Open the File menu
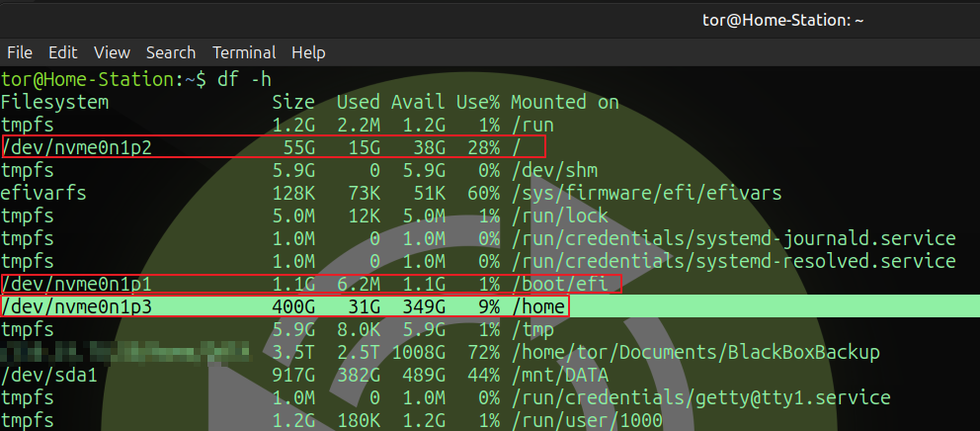Viewport: 980px width, 431px height. tap(20, 52)
